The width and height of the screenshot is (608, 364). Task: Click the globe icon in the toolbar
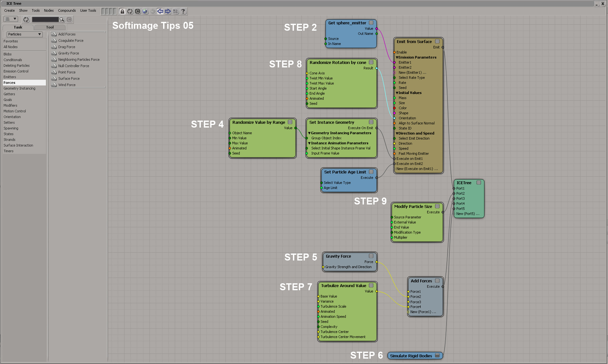click(x=145, y=11)
